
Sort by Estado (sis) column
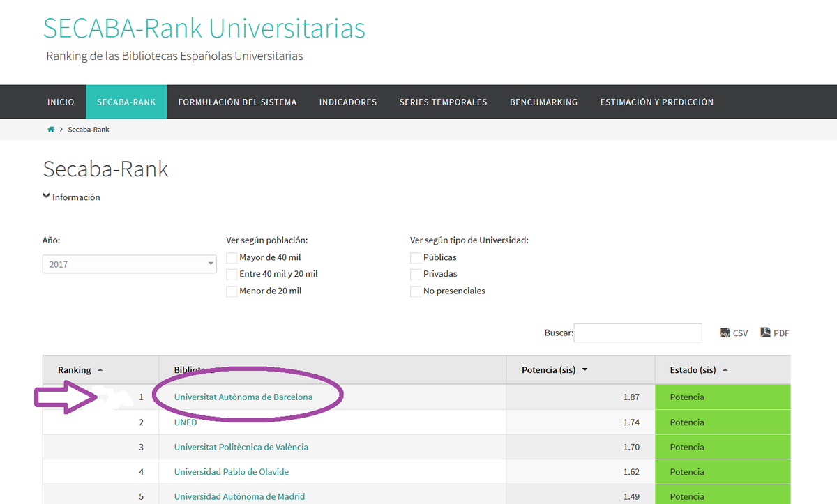pos(699,370)
